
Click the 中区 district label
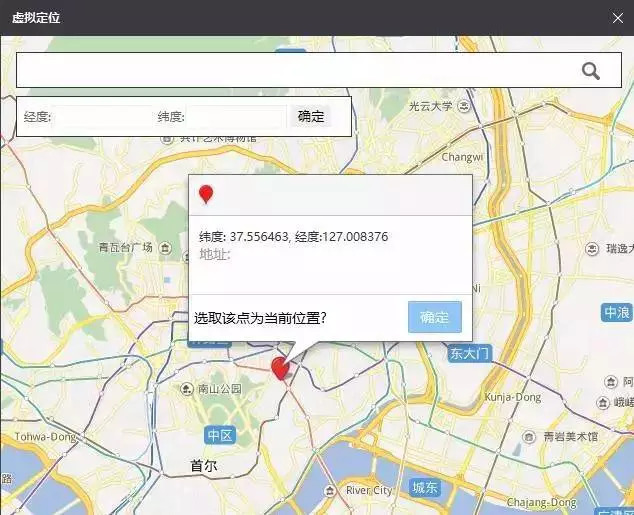220,435
